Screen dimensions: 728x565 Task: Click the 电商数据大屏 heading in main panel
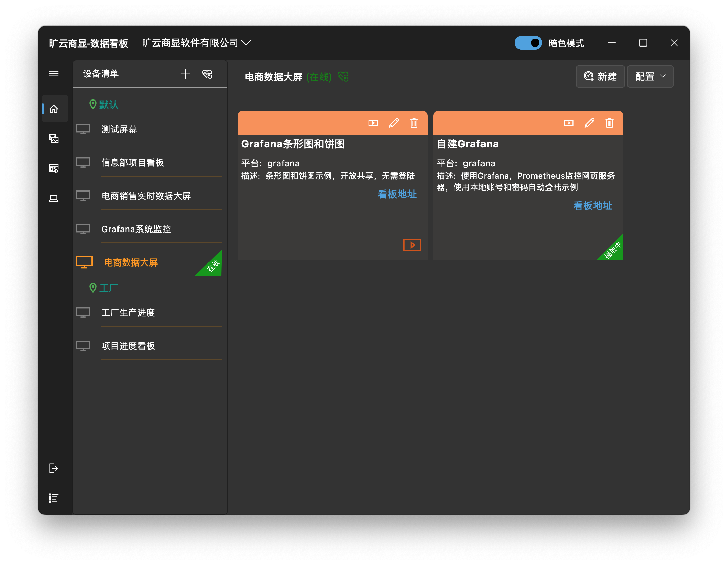click(273, 77)
